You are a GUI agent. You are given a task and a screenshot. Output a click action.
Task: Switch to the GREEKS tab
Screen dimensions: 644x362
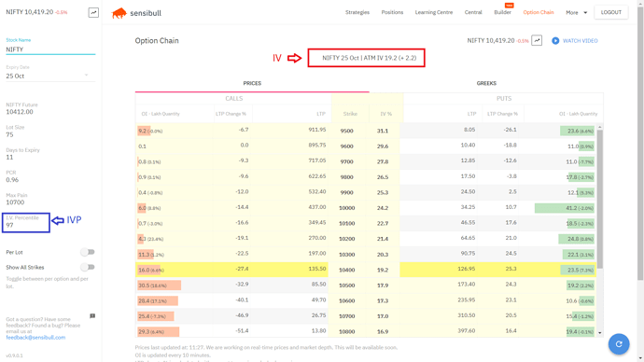point(486,83)
